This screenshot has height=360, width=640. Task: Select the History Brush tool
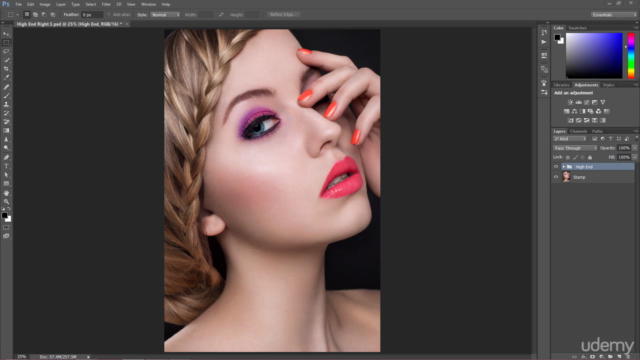pyautogui.click(x=6, y=113)
